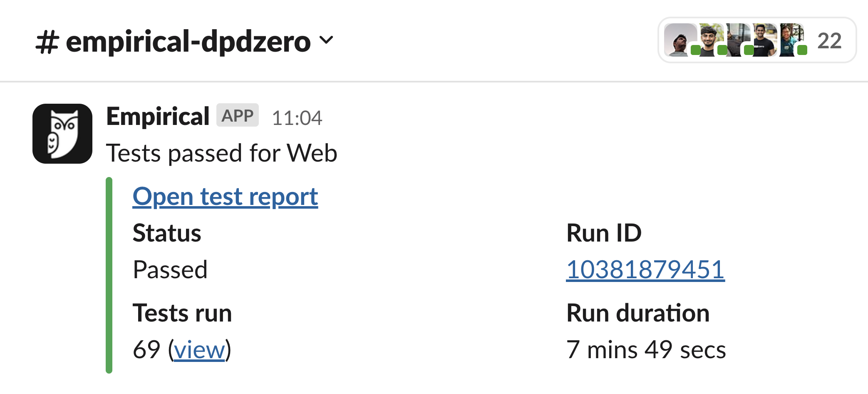Click the first member avatar in the header
The width and height of the screenshot is (868, 394).
click(x=680, y=40)
